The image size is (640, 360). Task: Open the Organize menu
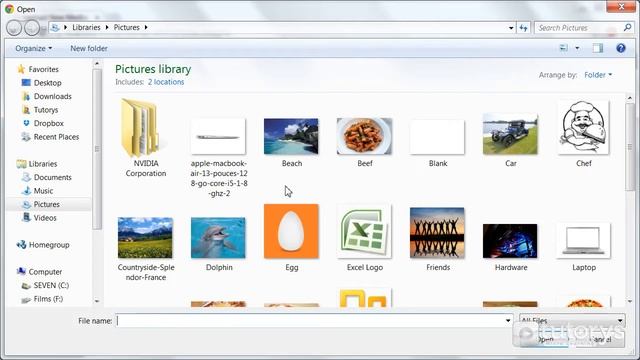click(33, 48)
